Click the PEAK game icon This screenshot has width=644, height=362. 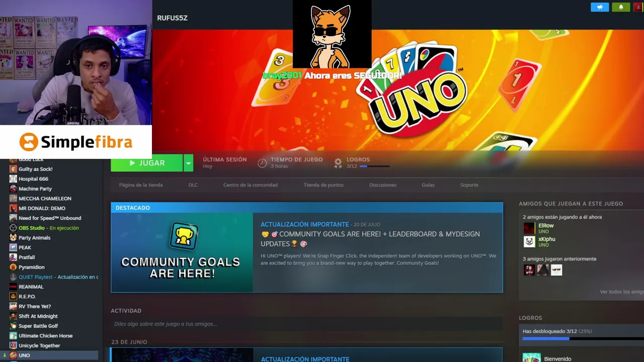(x=13, y=247)
